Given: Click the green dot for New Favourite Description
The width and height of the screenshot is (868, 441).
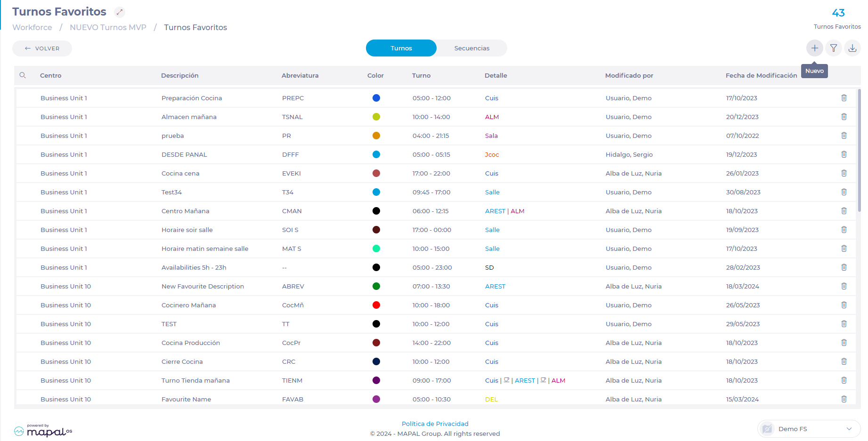Looking at the screenshot, I should (376, 286).
